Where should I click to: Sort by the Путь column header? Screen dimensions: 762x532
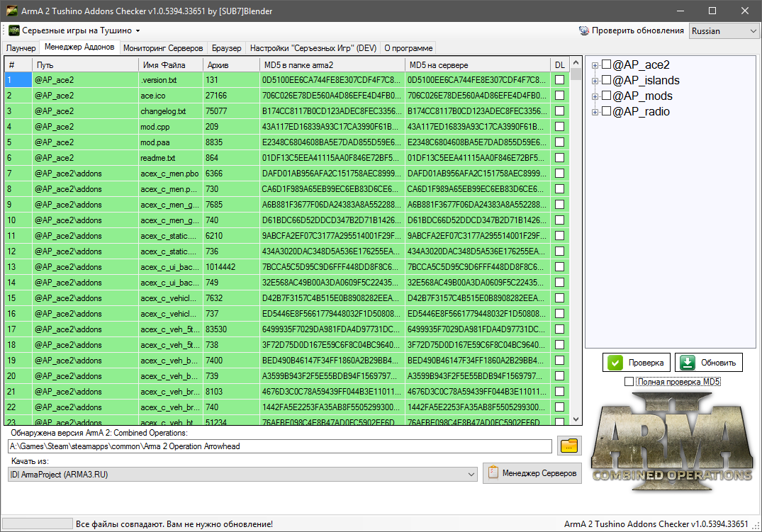pos(85,64)
